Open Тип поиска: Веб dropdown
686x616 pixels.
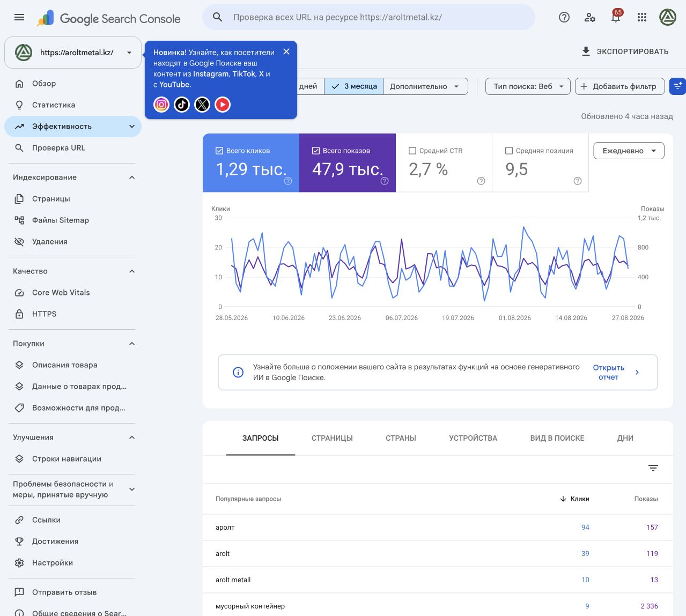coord(528,86)
